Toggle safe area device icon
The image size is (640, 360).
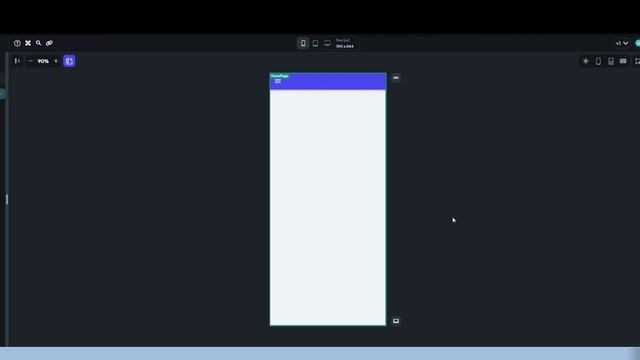(x=611, y=61)
